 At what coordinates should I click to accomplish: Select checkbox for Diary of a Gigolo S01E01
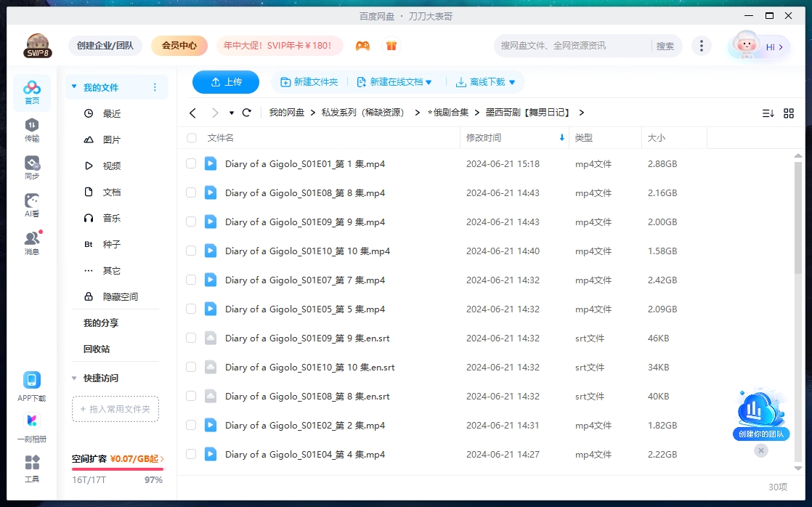point(191,163)
